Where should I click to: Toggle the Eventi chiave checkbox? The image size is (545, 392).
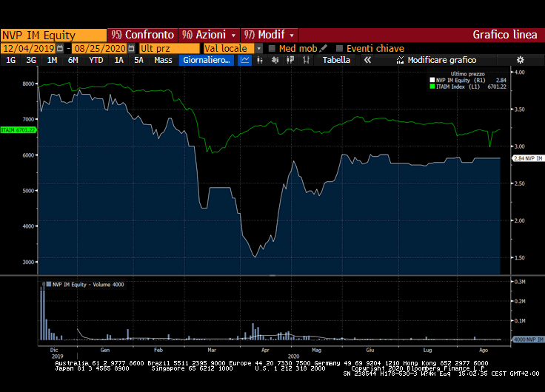click(340, 48)
